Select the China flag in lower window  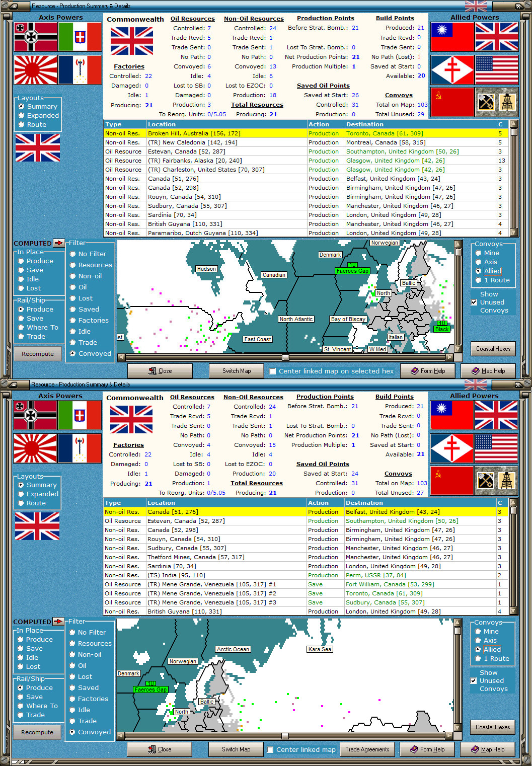click(452, 415)
